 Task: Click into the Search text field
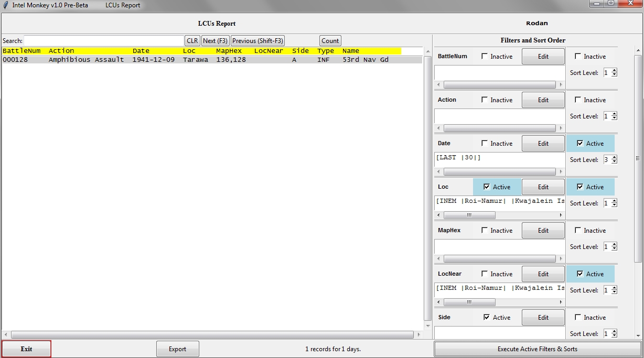[104, 41]
